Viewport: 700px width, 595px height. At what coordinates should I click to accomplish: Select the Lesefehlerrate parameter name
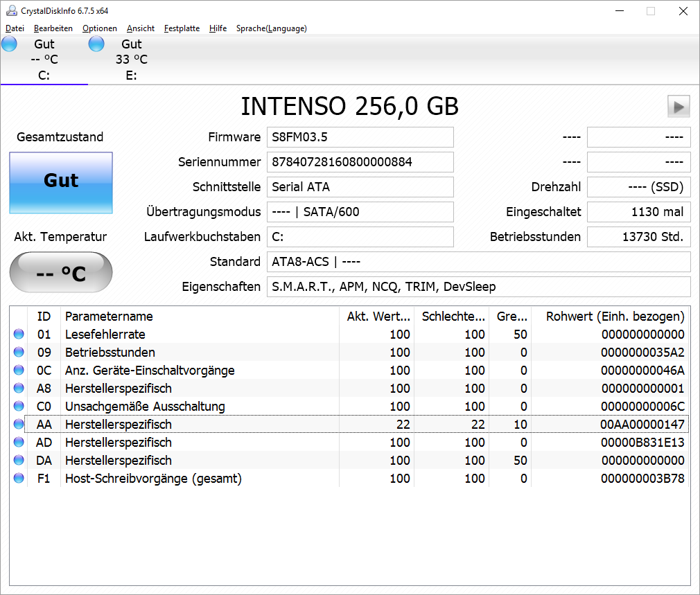[105, 334]
